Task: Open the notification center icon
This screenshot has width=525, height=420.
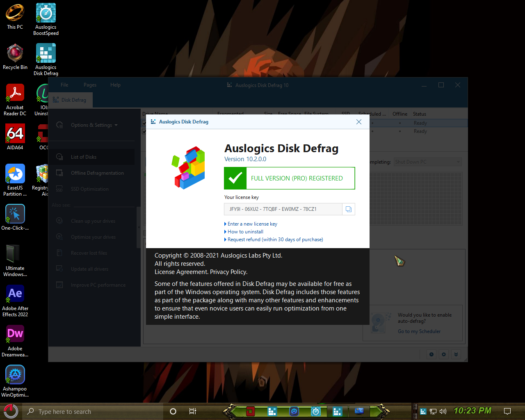Action: coord(507,411)
